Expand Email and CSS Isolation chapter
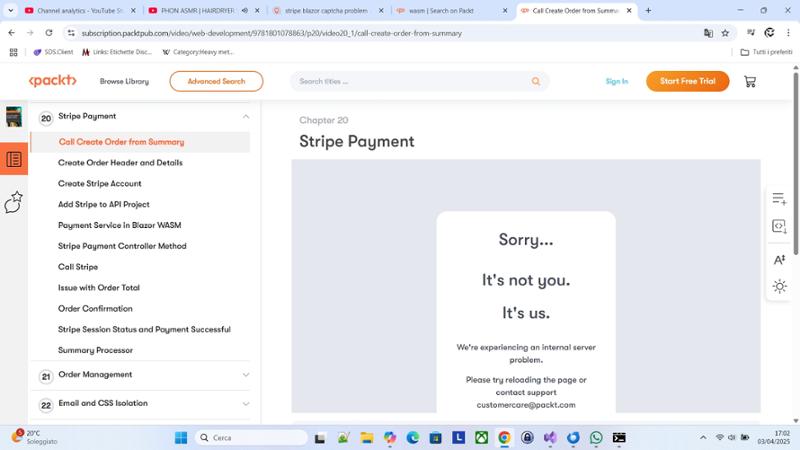 246,404
